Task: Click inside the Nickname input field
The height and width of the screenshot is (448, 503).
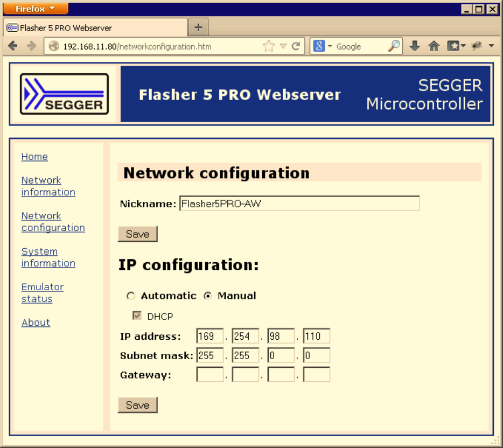Action: coord(299,203)
